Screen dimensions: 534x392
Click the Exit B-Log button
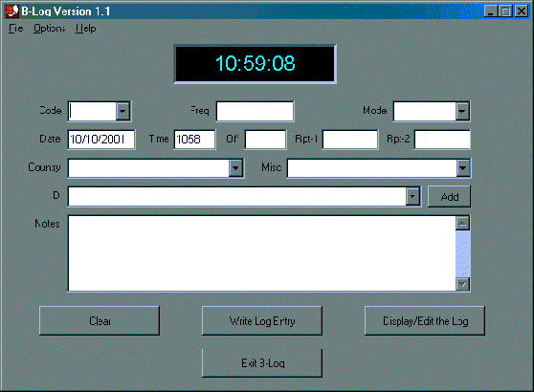(x=262, y=363)
